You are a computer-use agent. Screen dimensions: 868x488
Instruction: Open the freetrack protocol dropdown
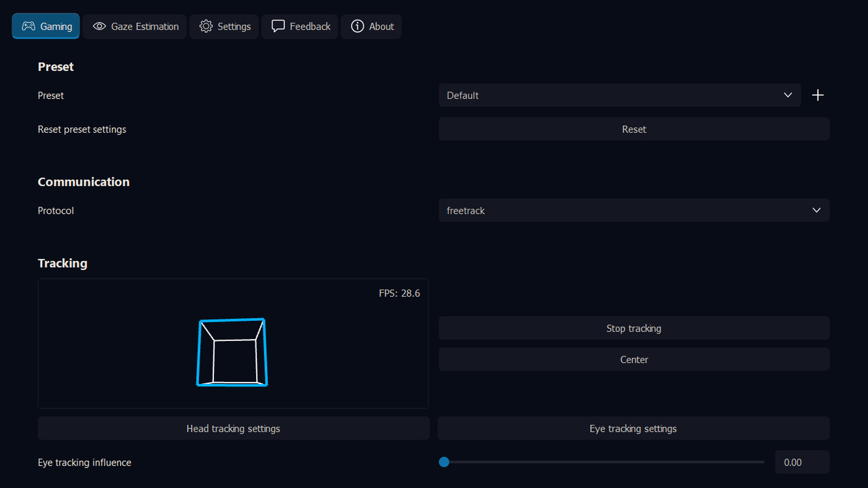coord(633,211)
